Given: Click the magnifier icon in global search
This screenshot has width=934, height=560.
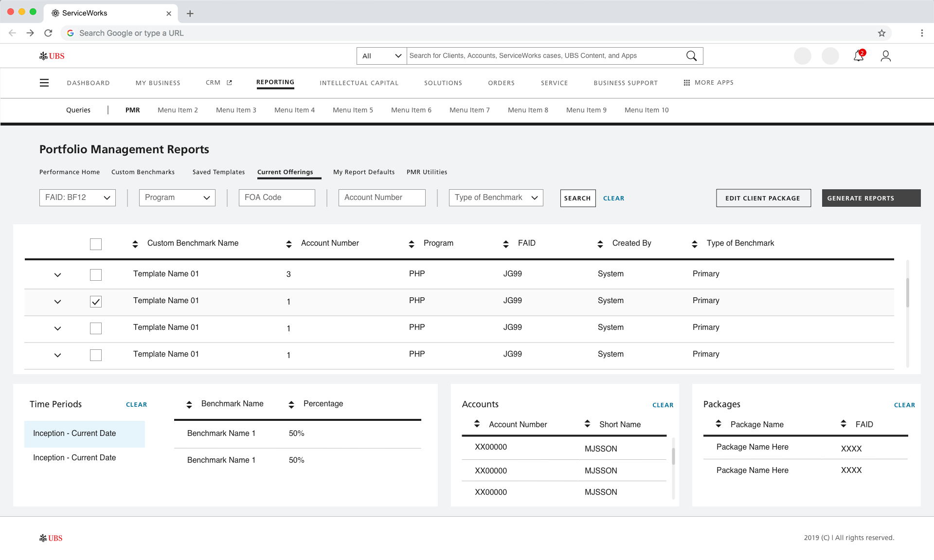Looking at the screenshot, I should pos(691,56).
